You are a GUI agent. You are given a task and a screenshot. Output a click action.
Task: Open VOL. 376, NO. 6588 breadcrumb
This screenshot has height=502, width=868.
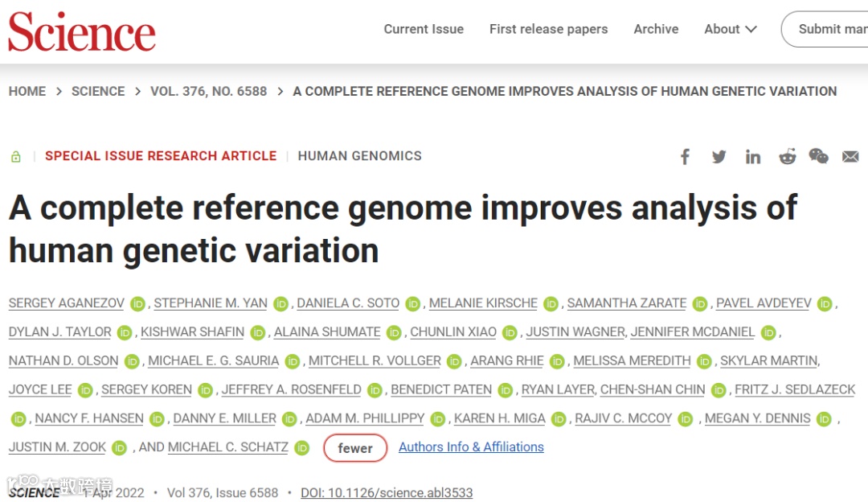[x=208, y=91]
